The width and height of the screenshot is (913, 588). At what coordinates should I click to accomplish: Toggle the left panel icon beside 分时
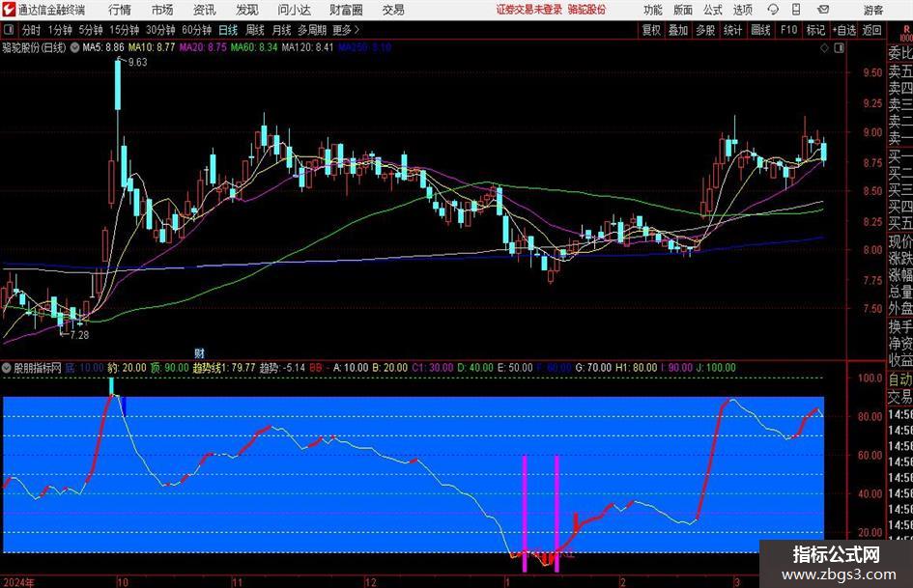8,30
